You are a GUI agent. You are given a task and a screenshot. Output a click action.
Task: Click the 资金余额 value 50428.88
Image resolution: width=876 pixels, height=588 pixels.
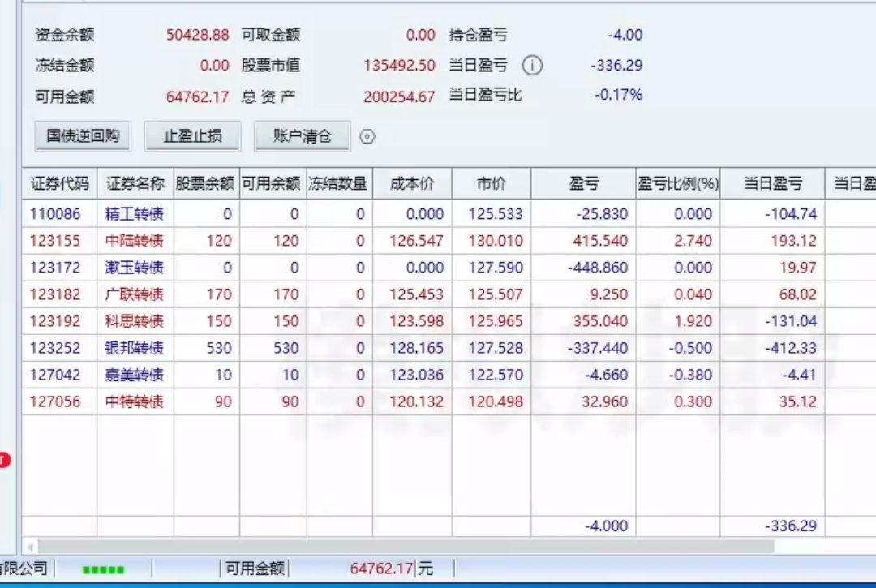click(x=197, y=35)
